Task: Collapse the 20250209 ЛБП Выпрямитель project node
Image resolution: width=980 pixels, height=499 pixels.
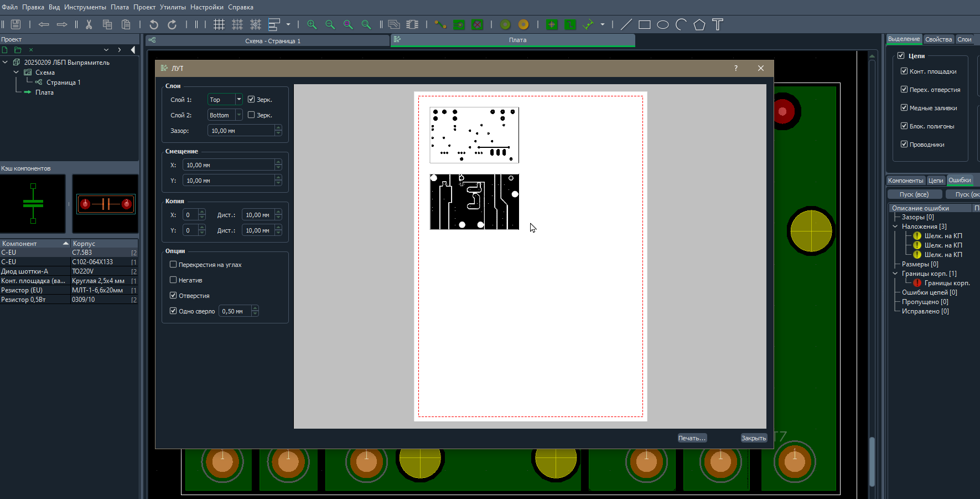Action: coord(5,63)
